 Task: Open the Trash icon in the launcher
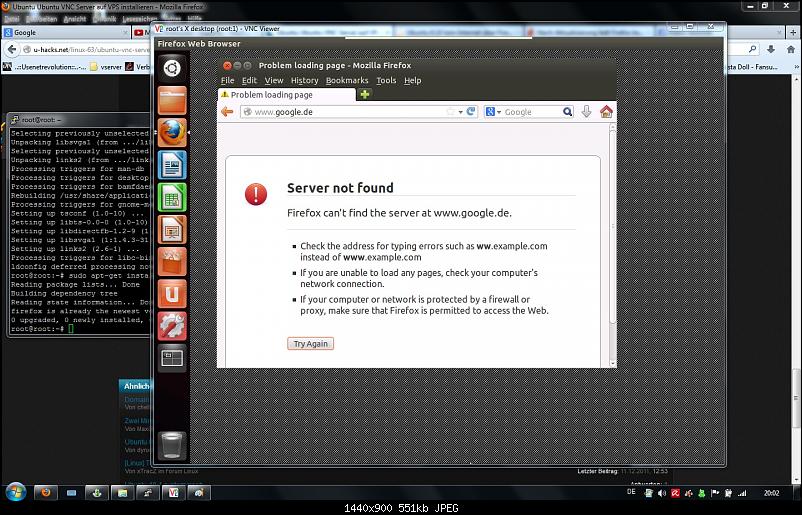pos(172,445)
